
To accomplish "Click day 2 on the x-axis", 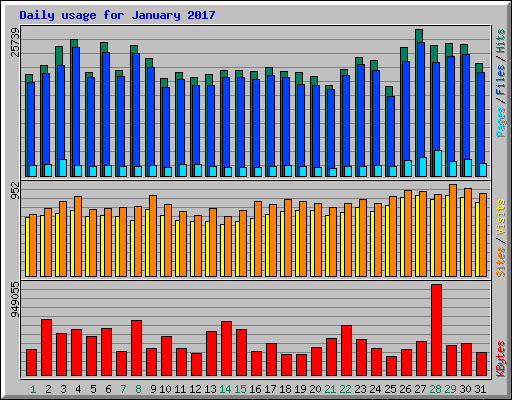I will click(48, 389).
